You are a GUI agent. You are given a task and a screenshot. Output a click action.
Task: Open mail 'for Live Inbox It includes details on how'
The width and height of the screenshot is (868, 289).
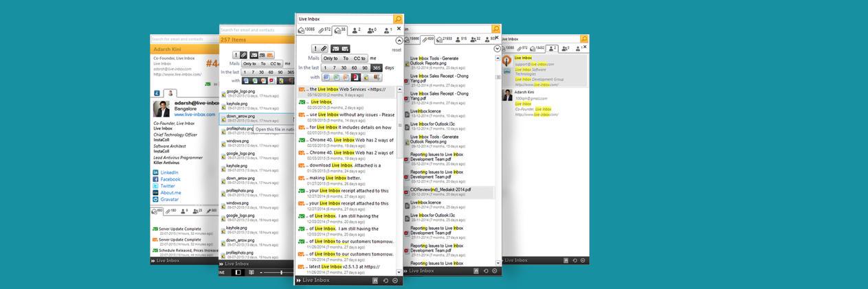pyautogui.click(x=347, y=130)
